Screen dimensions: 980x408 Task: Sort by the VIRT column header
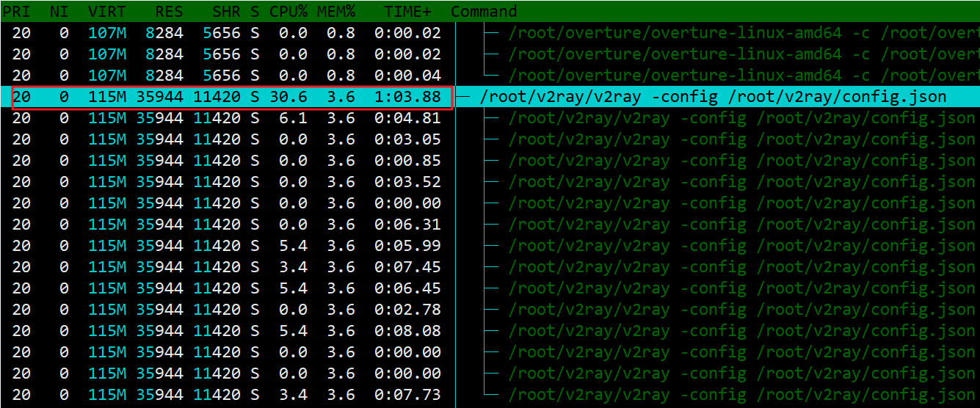coord(107,12)
